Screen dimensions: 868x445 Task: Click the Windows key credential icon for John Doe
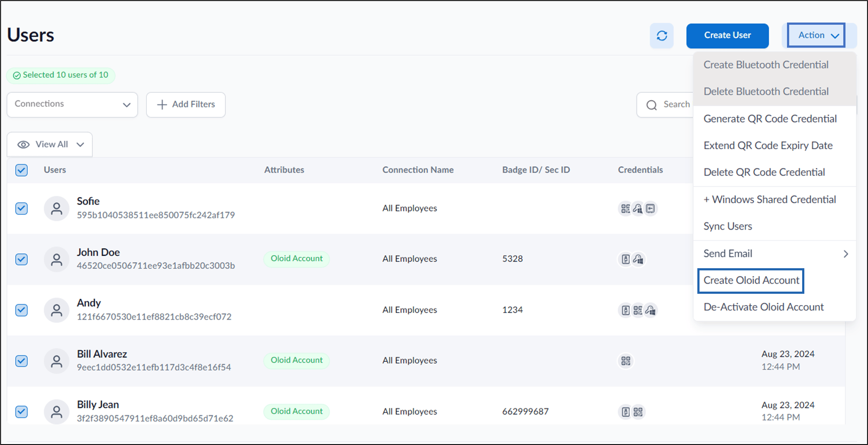click(638, 260)
